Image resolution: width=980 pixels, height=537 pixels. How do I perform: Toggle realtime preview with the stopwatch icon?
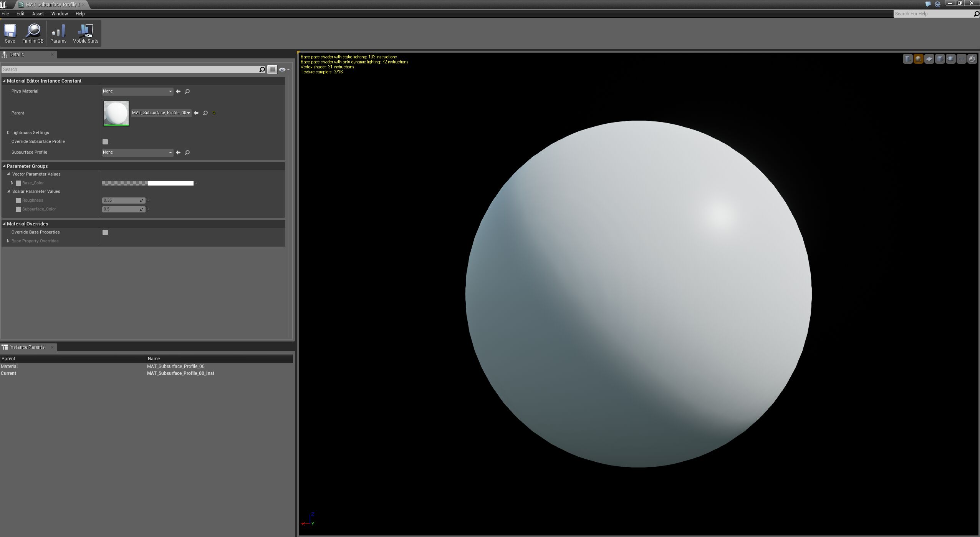972,59
